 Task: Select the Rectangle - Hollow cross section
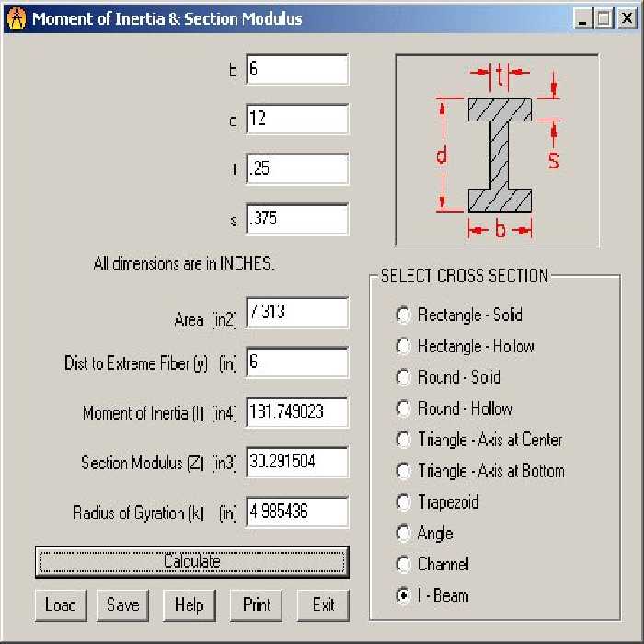[x=465, y=346]
